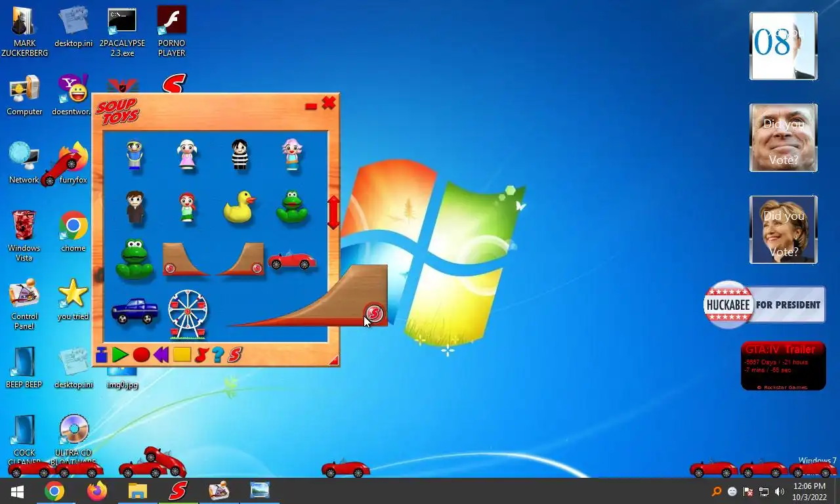The height and width of the screenshot is (504, 840).
Task: Toggle the red music note icon
Action: (x=201, y=355)
